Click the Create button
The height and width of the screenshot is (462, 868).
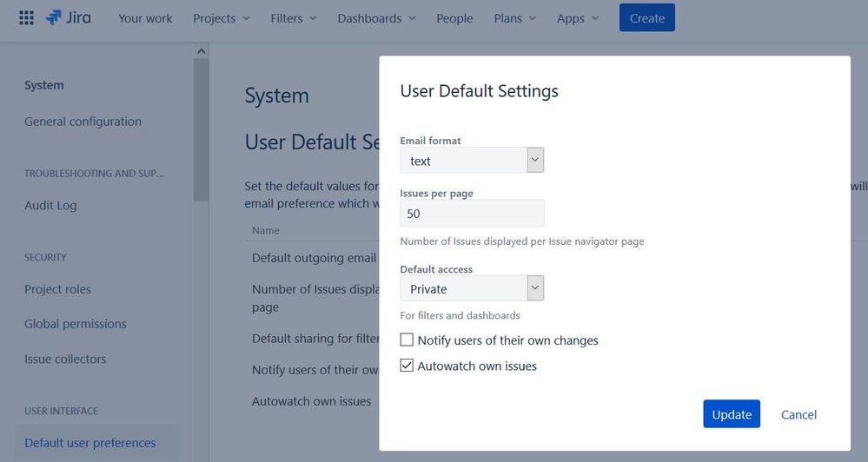pos(646,17)
